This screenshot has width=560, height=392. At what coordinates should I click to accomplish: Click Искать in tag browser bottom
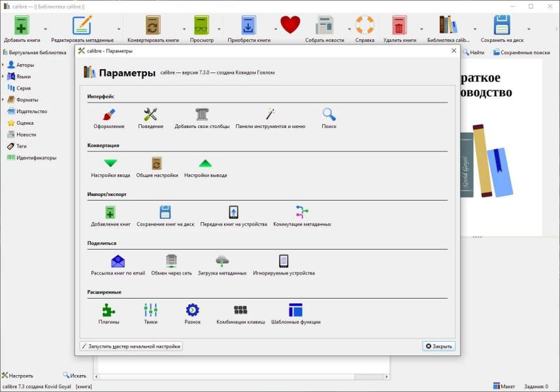(74, 375)
